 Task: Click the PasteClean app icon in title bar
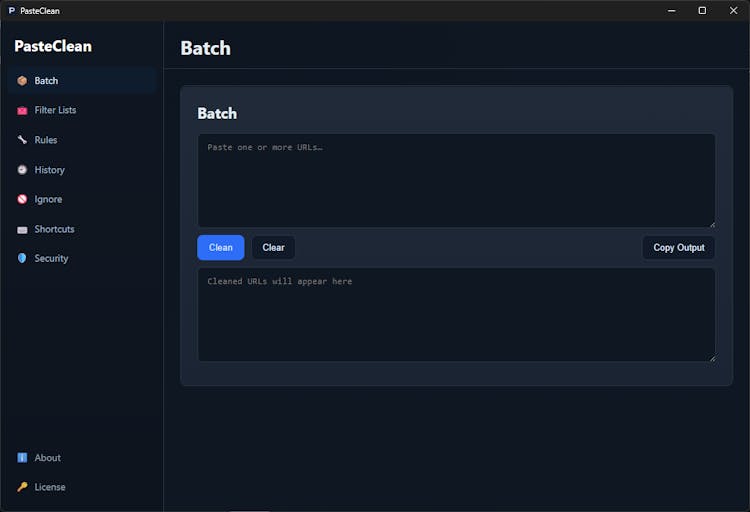point(11,10)
